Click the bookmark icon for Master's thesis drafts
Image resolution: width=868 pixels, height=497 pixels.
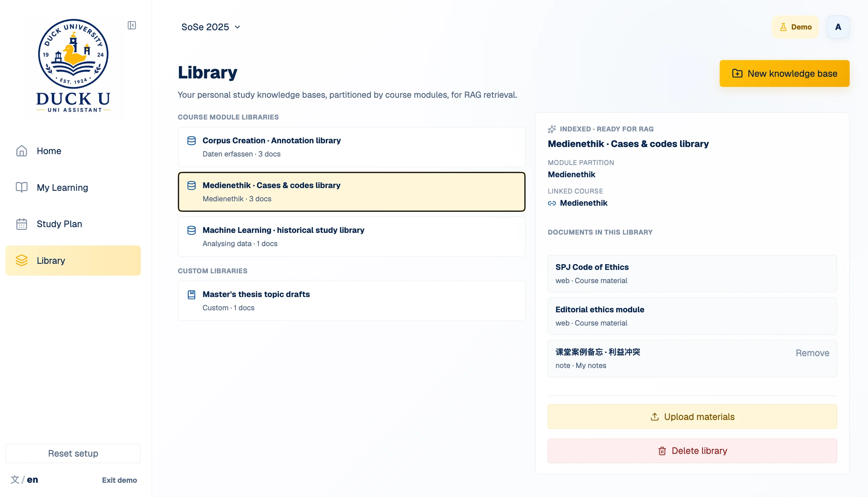[191, 294]
